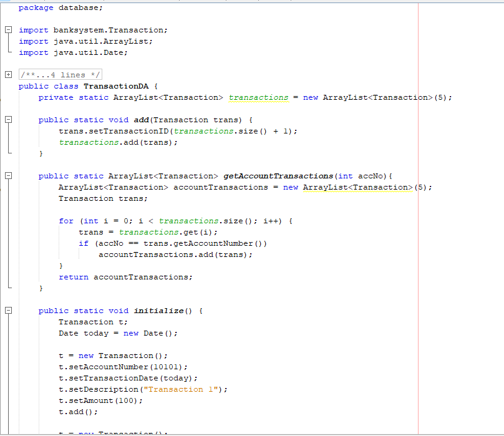This screenshot has height=436, width=504.
Task: Click the gutter beside the for loop line
Action: (x=7, y=220)
